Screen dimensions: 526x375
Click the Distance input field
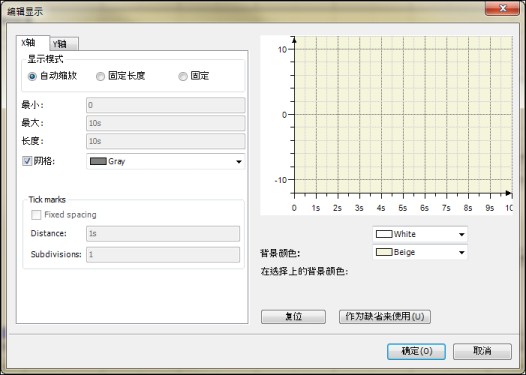(x=163, y=233)
